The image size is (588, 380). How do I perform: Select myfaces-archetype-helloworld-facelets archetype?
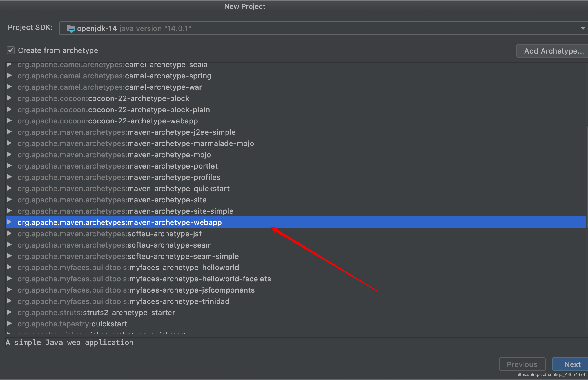tap(144, 279)
